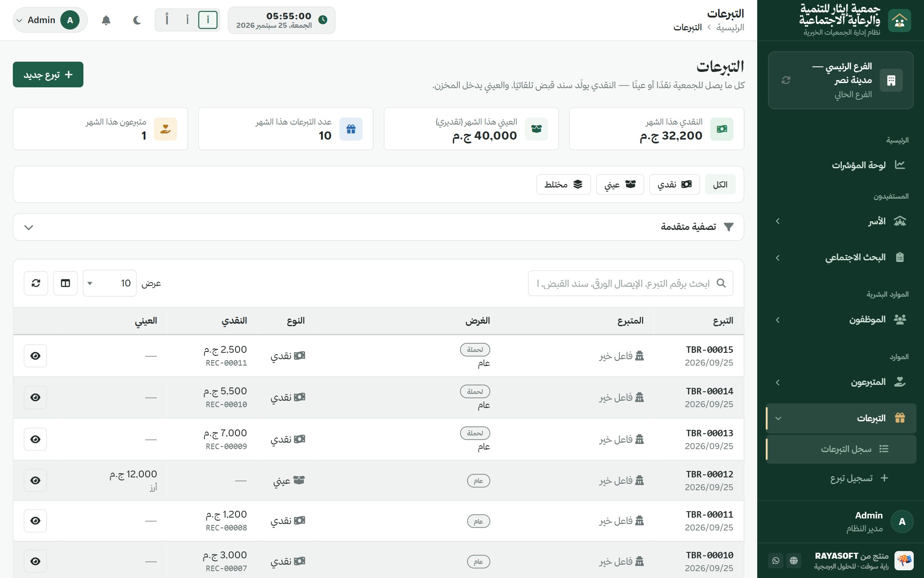Viewport: 924px width, 578px height.
Task: Open the rows-per-page dropdown
Action: [110, 283]
